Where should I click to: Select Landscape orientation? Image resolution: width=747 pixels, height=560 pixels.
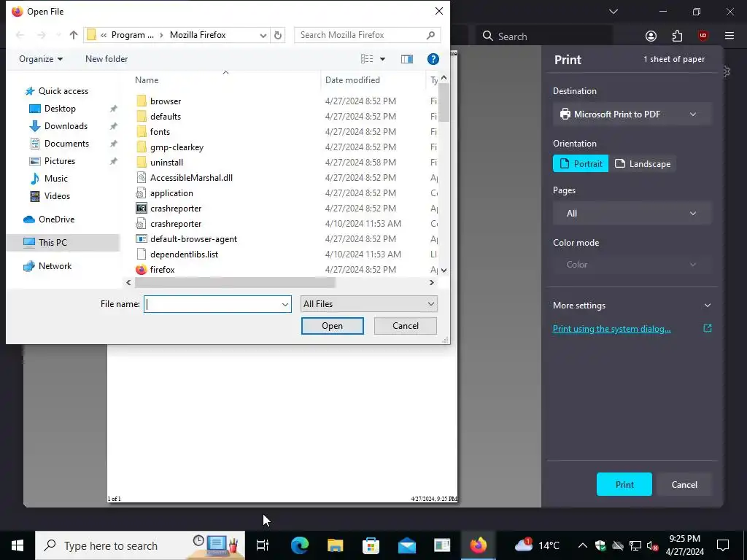click(643, 163)
